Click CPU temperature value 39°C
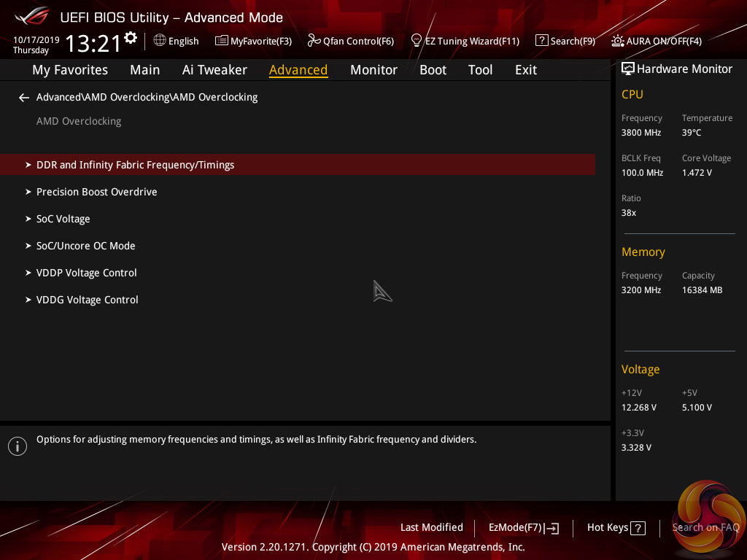Viewport: 747px width, 560px height. [692, 133]
